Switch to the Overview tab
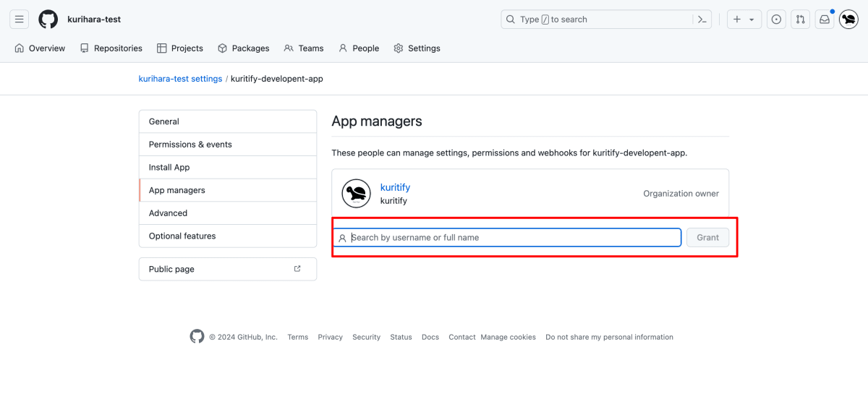 [40, 48]
